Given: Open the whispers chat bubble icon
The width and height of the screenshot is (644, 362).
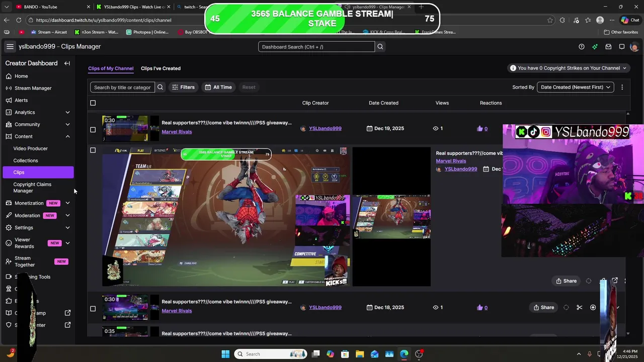Looking at the screenshot, I should 622,47.
